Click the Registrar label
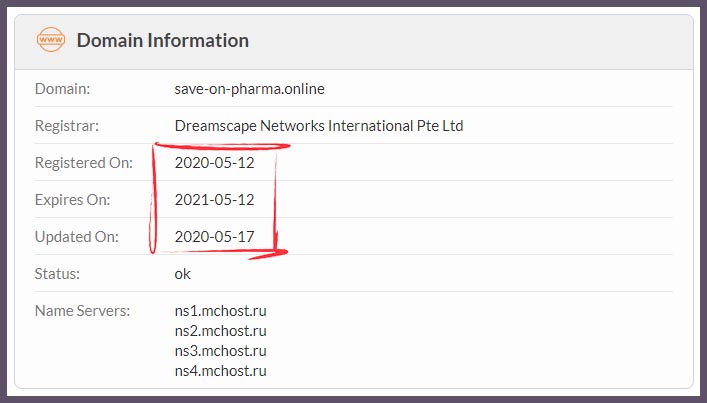 [67, 126]
